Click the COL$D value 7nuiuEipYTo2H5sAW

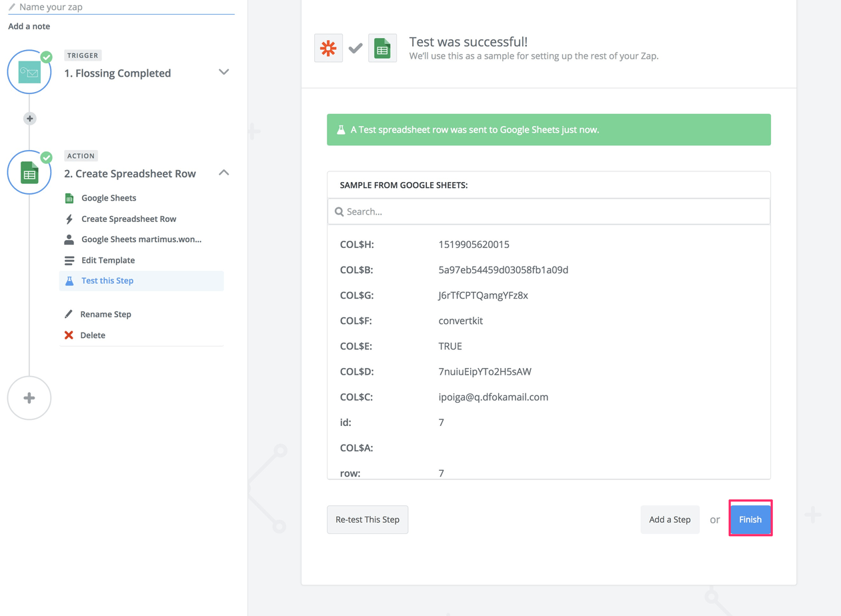[485, 371]
